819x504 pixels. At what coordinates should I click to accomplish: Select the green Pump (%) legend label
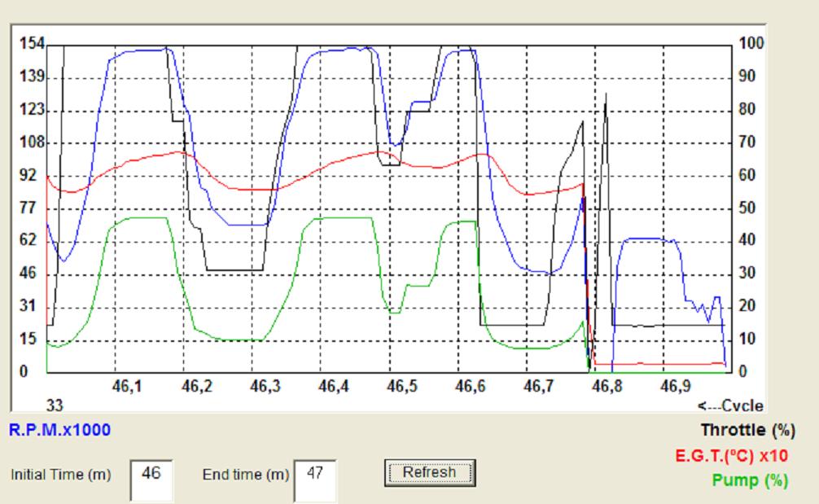pyautogui.click(x=750, y=480)
